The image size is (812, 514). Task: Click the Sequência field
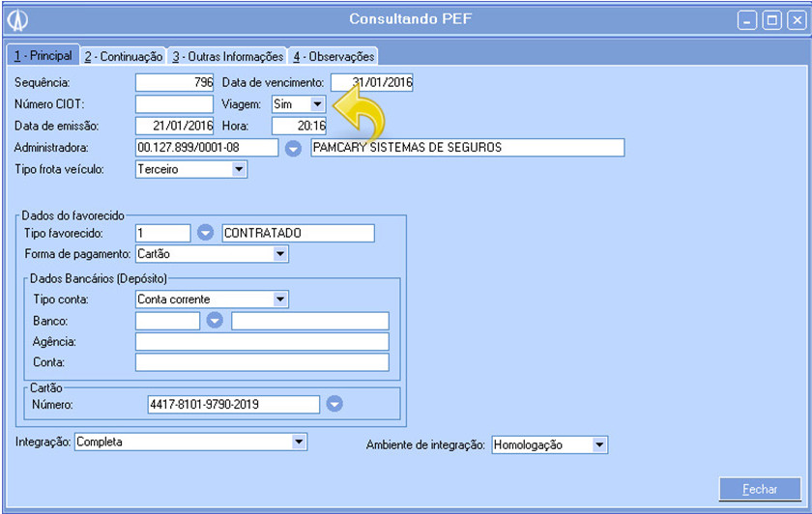coord(174,83)
